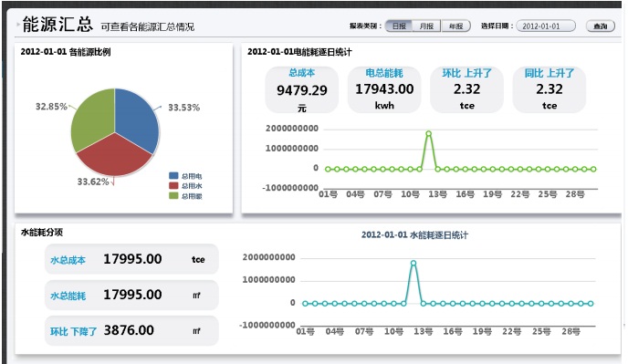
Task: Click the 查询 query button
Action: 600,26
